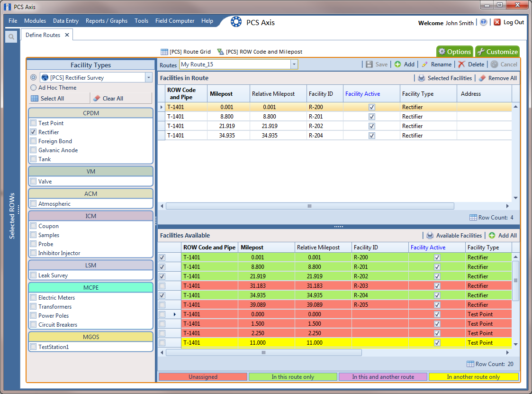532x394 pixels.
Task: Click the Cancel icon
Action: pos(495,64)
